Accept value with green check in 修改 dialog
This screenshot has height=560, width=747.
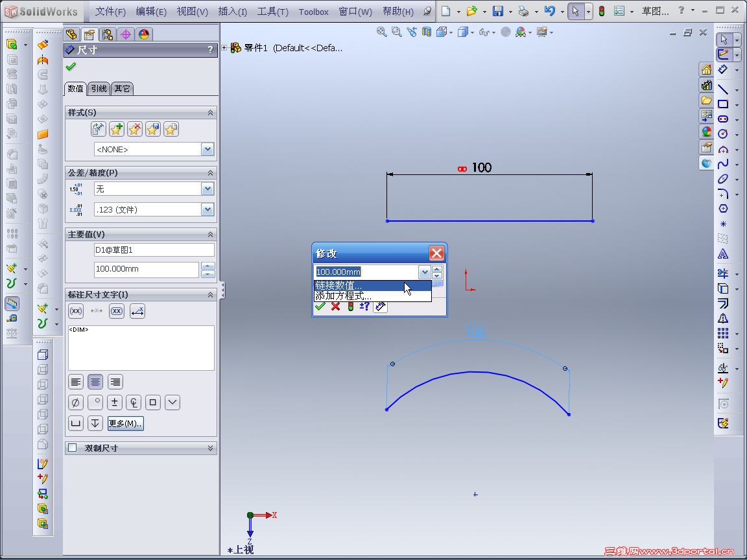tap(320, 306)
